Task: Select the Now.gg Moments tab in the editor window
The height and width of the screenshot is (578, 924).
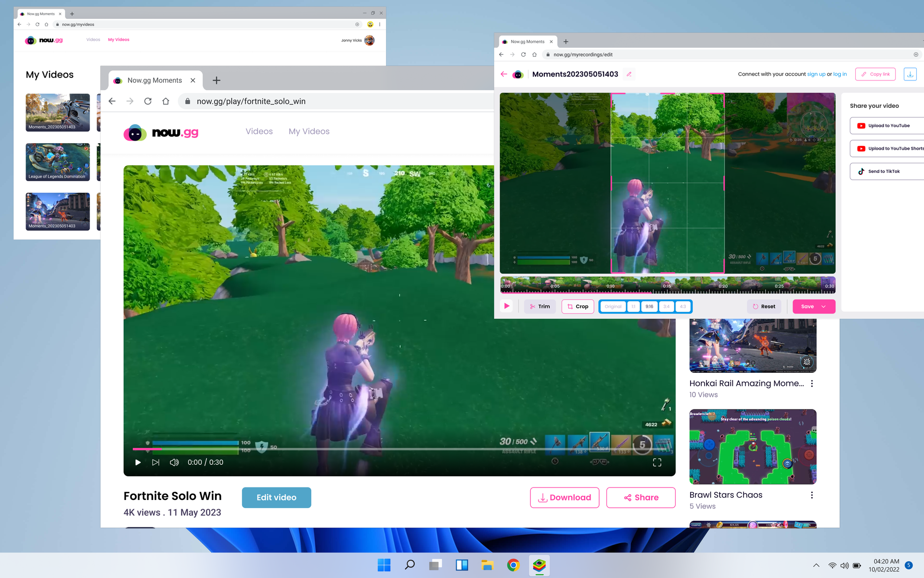Action: point(528,42)
